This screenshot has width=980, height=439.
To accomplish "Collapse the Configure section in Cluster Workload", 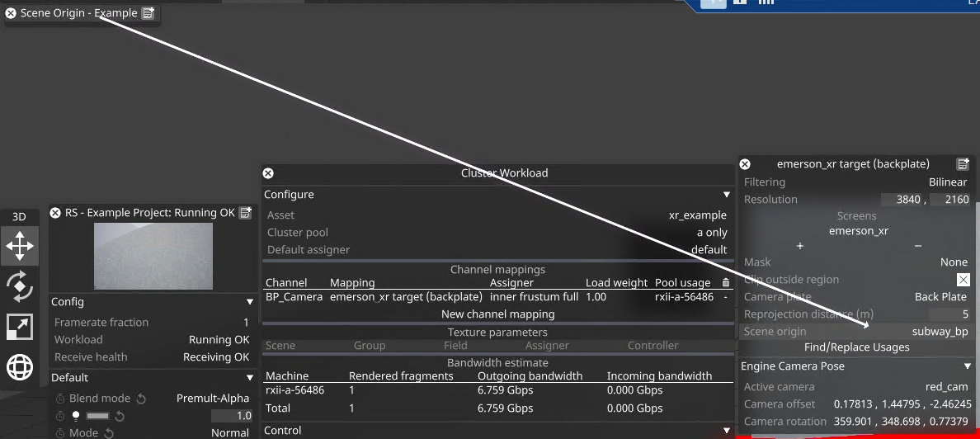I will click(727, 195).
